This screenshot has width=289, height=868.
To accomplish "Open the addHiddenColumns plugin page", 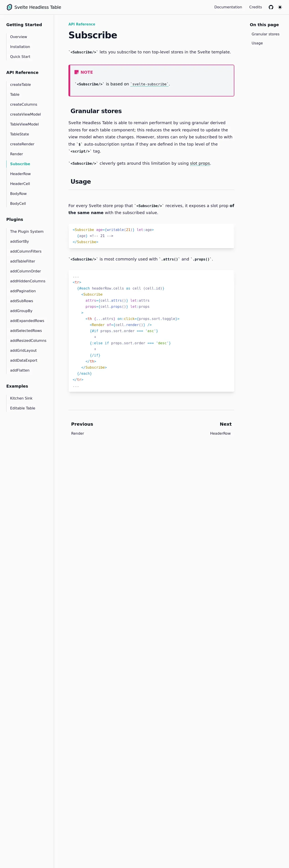I will point(28,281).
